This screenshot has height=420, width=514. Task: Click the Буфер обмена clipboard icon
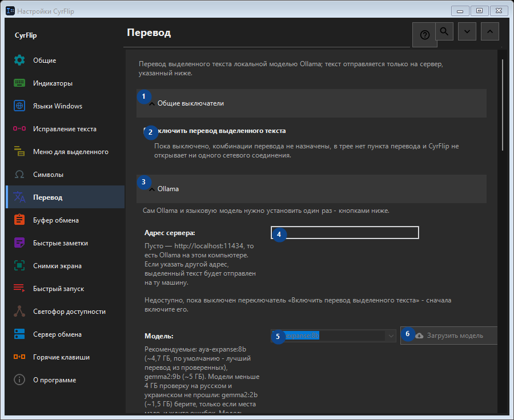19,220
